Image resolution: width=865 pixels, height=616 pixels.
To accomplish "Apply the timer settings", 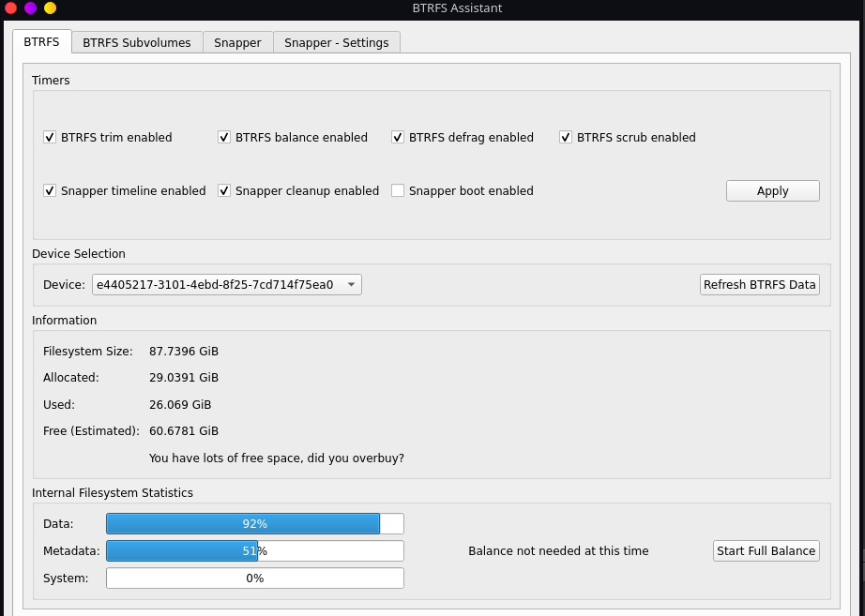I will pos(772,190).
